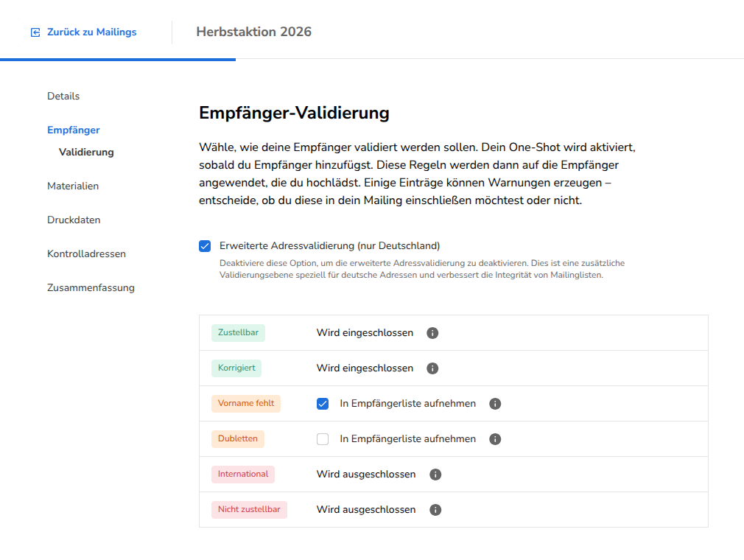This screenshot has width=744, height=560.
Task: Select Validierung sub-item
Action: pos(86,153)
